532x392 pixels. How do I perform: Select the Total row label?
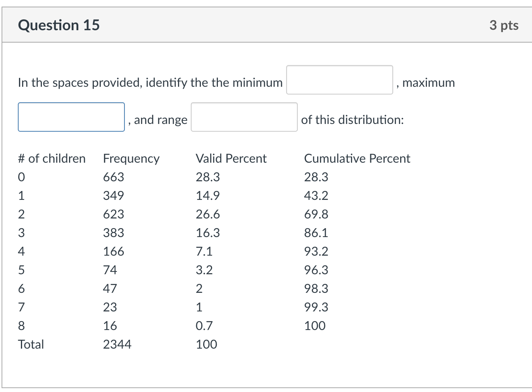click(31, 344)
